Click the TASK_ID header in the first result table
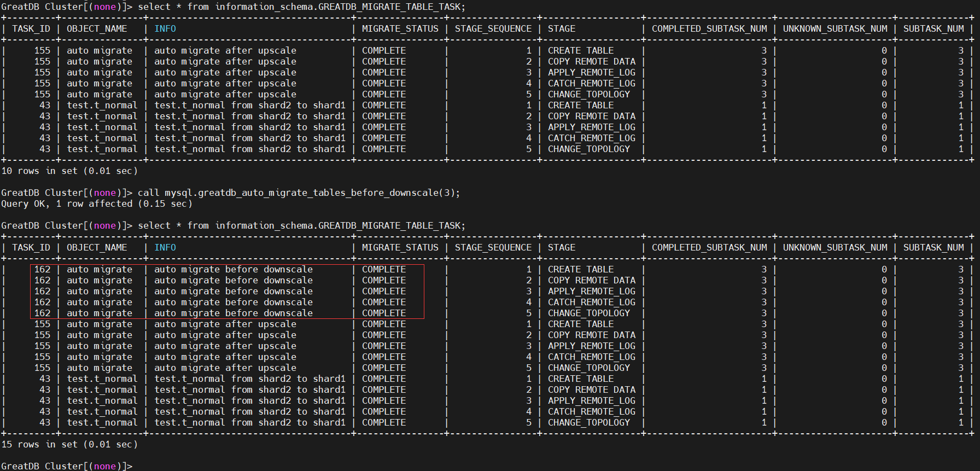980x471 pixels. coord(31,28)
